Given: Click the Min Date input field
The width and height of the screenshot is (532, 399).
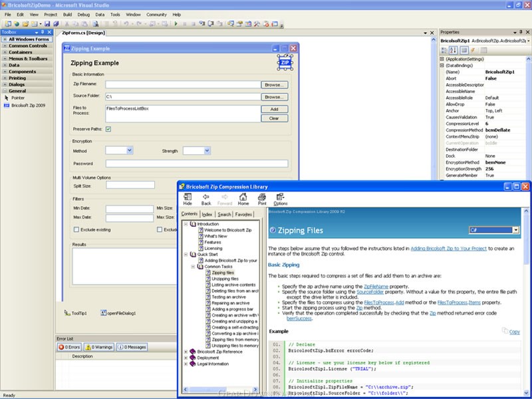Looking at the screenshot, I should pos(130,209).
